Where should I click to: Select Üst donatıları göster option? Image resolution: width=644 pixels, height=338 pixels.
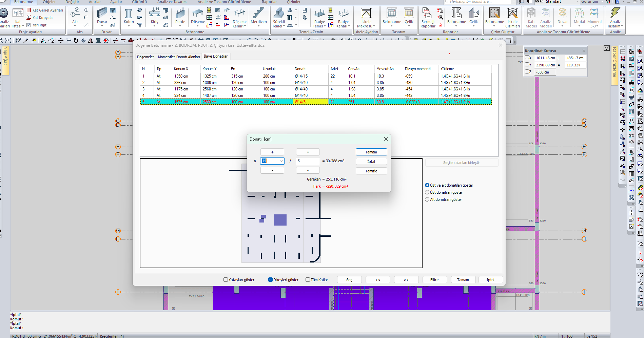point(427,192)
